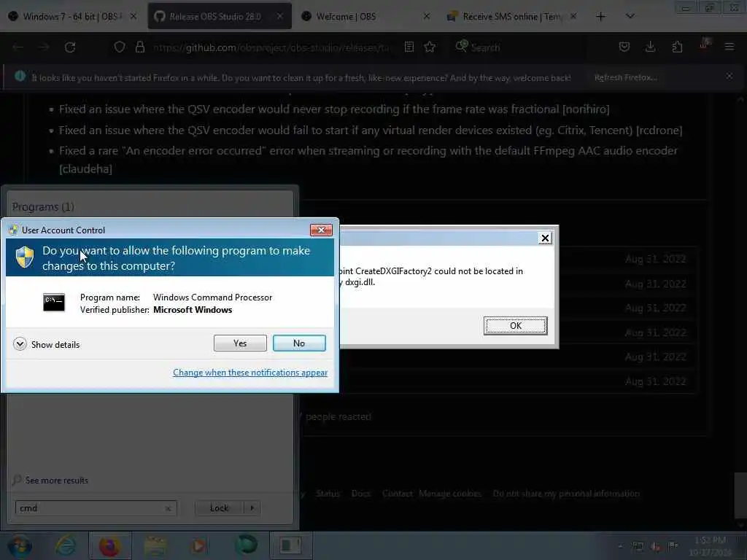This screenshot has width=747, height=560.
Task: Open the shutdown options arrow beside Lock
Action: point(252,508)
